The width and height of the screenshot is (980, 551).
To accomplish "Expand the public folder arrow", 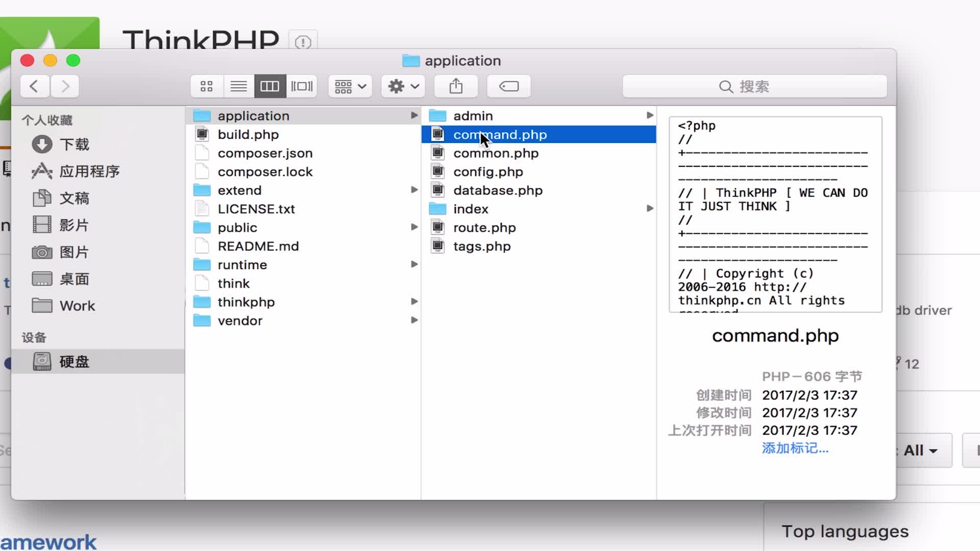I will 414,227.
